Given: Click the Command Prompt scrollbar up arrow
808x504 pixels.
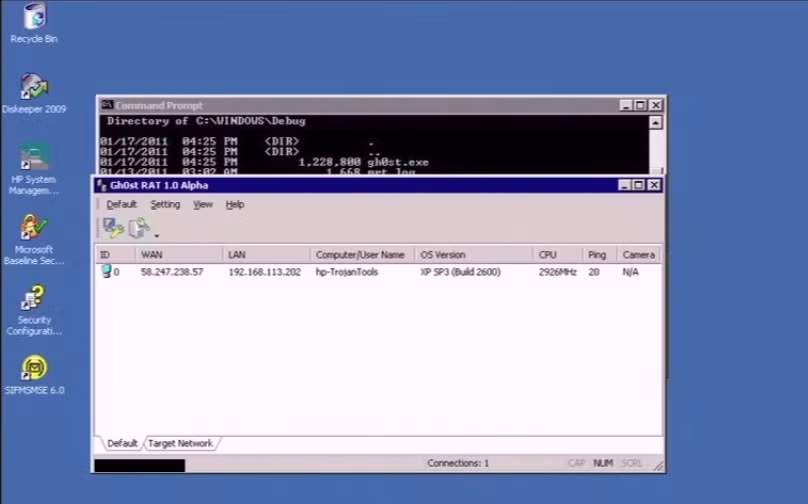Looking at the screenshot, I should point(655,123).
